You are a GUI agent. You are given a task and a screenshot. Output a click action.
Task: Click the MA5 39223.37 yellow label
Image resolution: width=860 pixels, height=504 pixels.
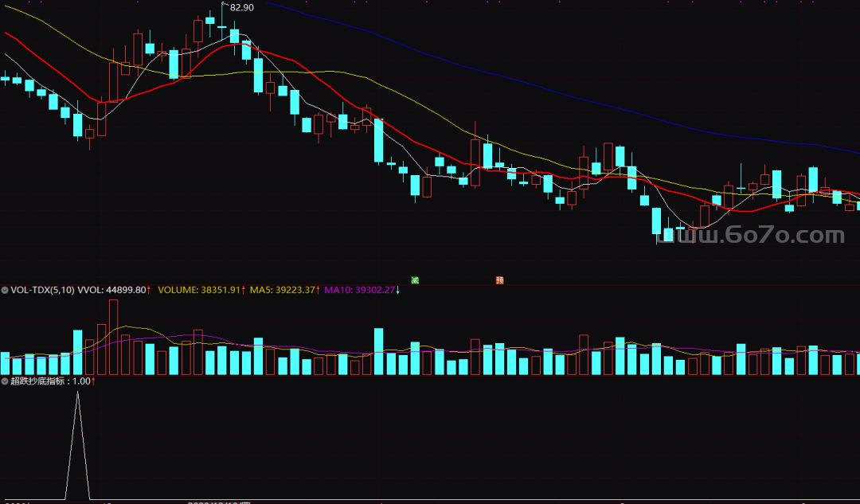283,291
